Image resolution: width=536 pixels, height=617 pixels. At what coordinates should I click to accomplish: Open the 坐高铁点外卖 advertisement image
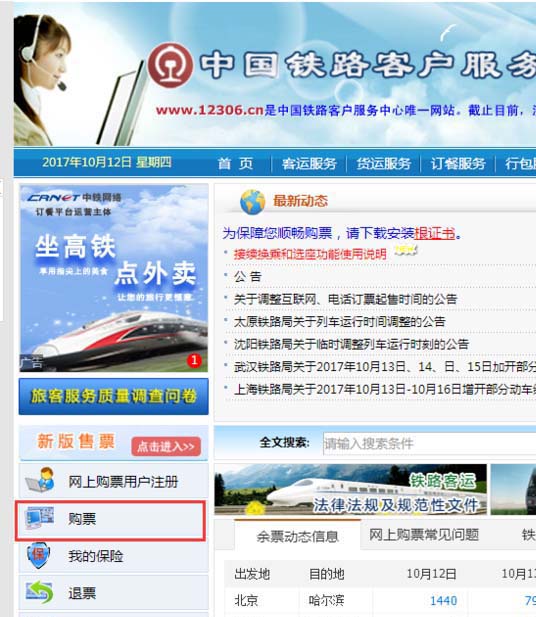pyautogui.click(x=114, y=278)
